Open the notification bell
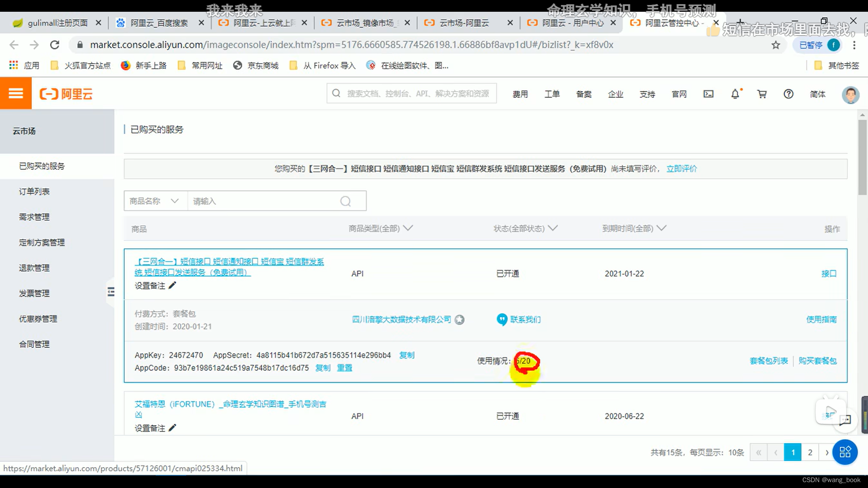 tap(736, 94)
